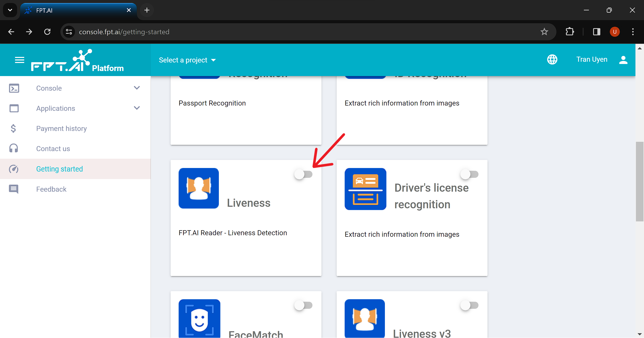Click the Passport Recognition description text
Viewport: 644px width, 338px height.
click(212, 103)
